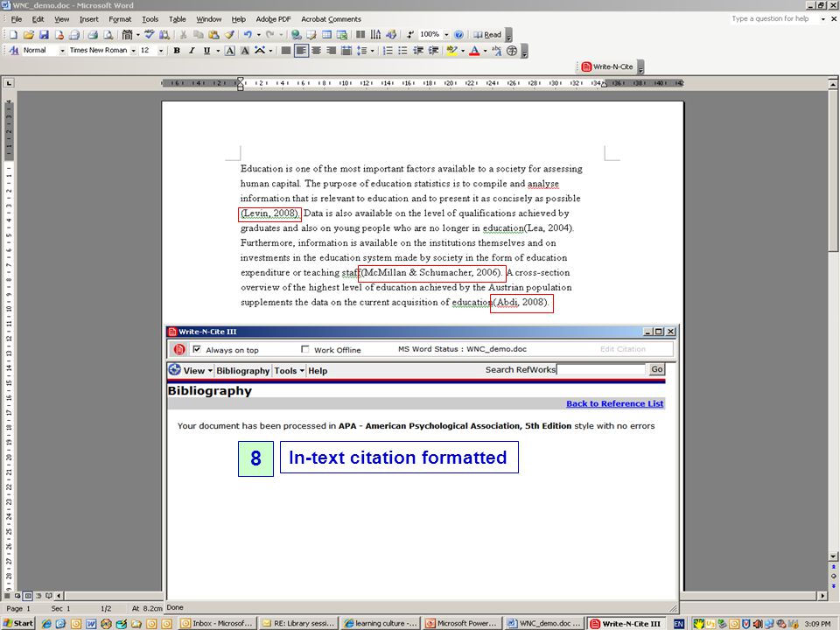This screenshot has height=630, width=840.
Task: Open the Write-N-Cite Tools menu
Action: coord(290,371)
